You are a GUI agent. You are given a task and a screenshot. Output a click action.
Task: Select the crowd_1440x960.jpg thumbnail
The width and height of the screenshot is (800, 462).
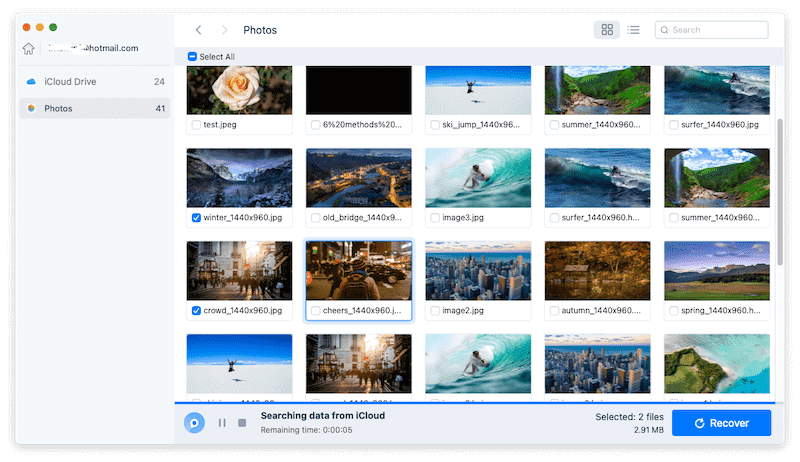coord(239,271)
